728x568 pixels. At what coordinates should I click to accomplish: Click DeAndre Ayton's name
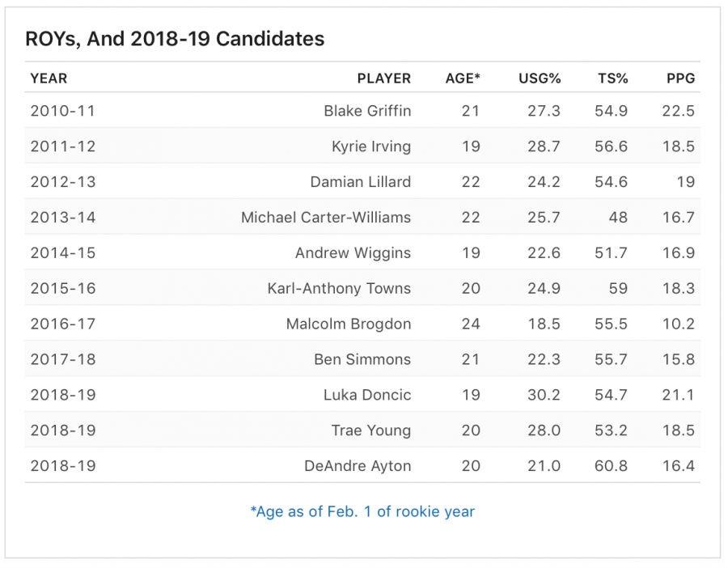[x=358, y=467]
